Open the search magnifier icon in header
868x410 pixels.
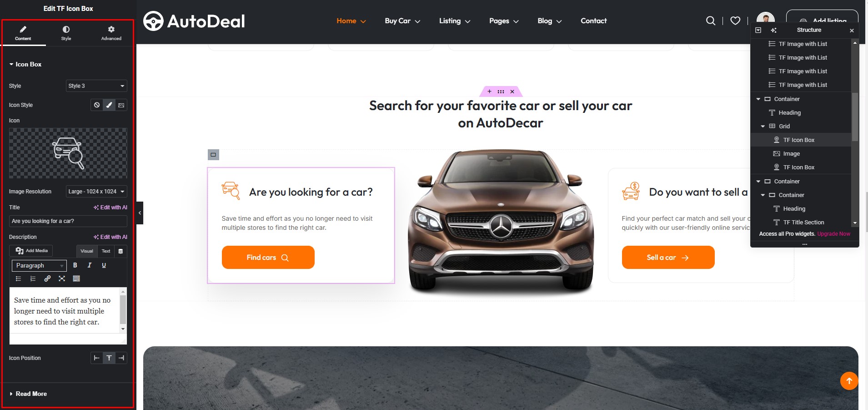710,20
